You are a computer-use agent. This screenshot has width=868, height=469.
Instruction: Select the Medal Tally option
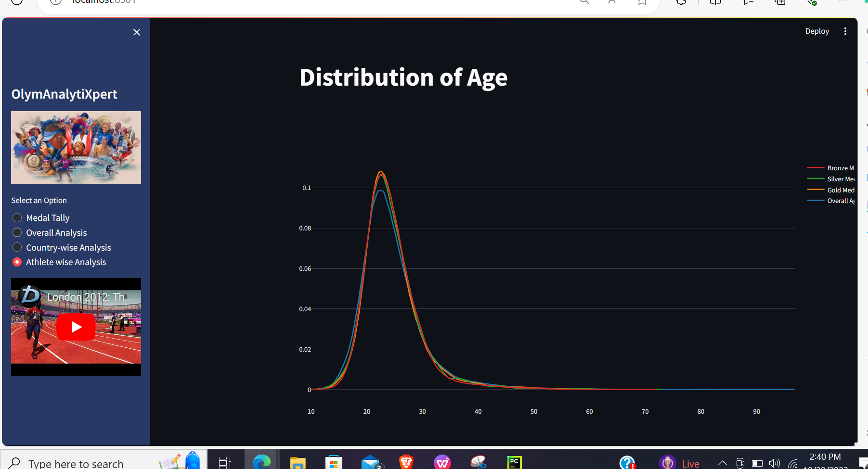point(17,217)
